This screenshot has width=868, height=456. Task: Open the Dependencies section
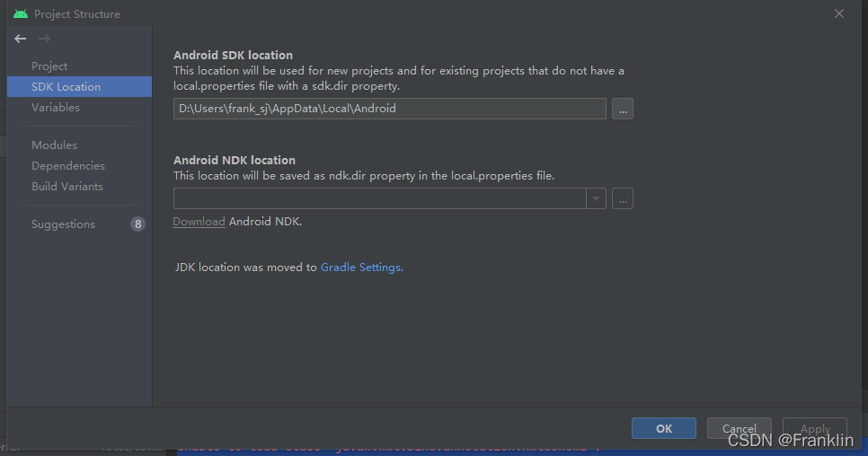point(68,166)
